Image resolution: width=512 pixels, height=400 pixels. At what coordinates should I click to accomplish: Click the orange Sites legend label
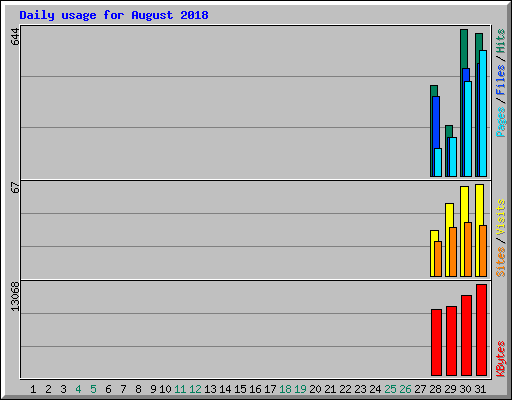[x=500, y=262]
